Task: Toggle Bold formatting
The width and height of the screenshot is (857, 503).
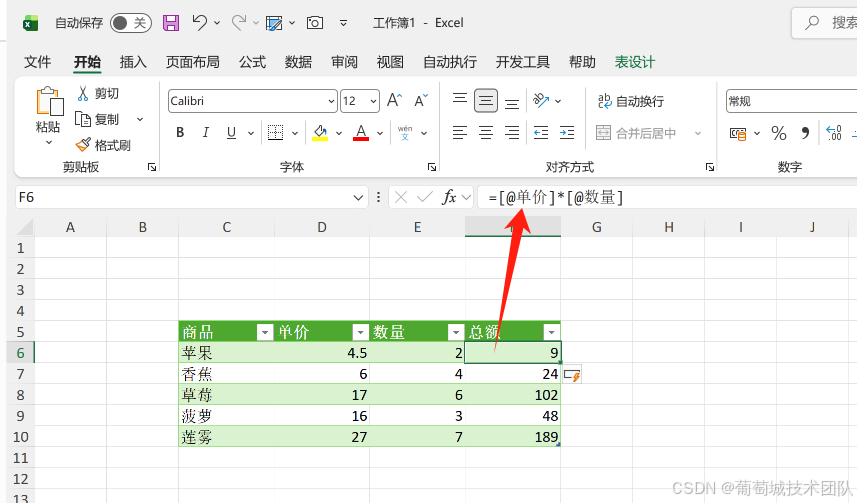Action: (x=180, y=132)
